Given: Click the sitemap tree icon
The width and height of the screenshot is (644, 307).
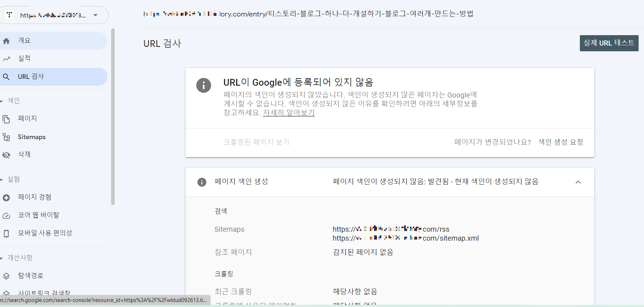Looking at the screenshot, I should pos(6,137).
